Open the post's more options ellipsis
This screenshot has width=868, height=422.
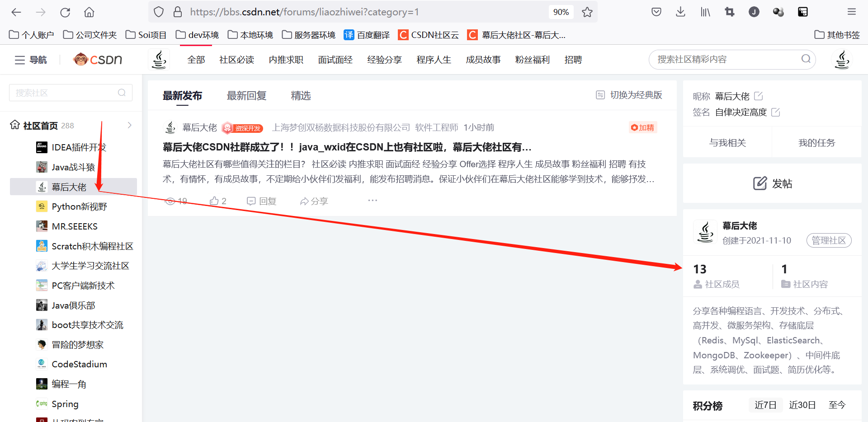point(372,201)
